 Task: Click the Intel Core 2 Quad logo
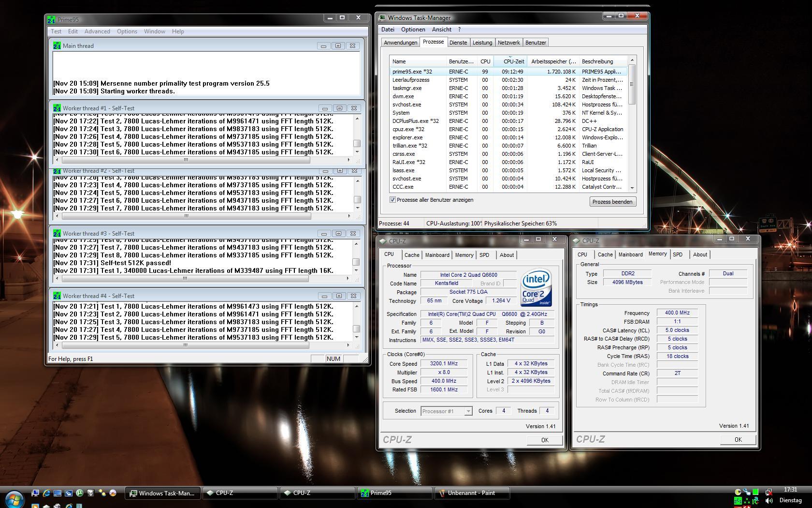click(x=536, y=287)
